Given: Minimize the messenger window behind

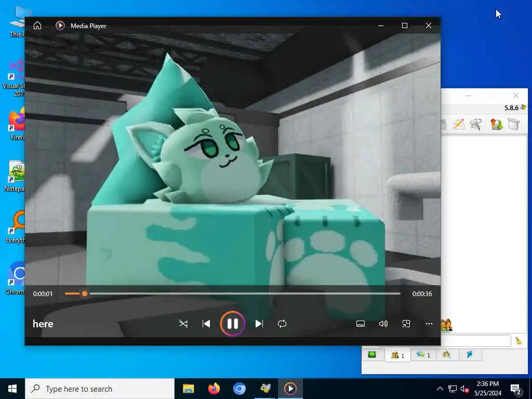Looking at the screenshot, I should (x=469, y=96).
